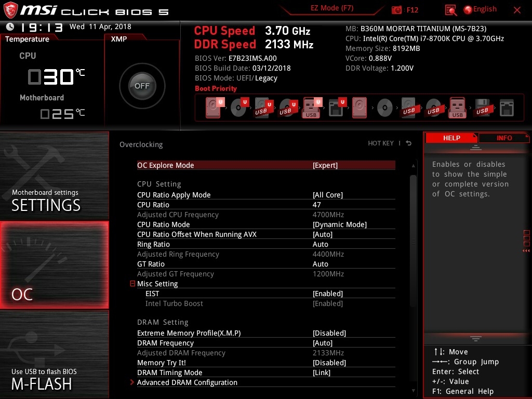Click the Temperature panel tab label
The image size is (532, 399).
[x=27, y=39]
